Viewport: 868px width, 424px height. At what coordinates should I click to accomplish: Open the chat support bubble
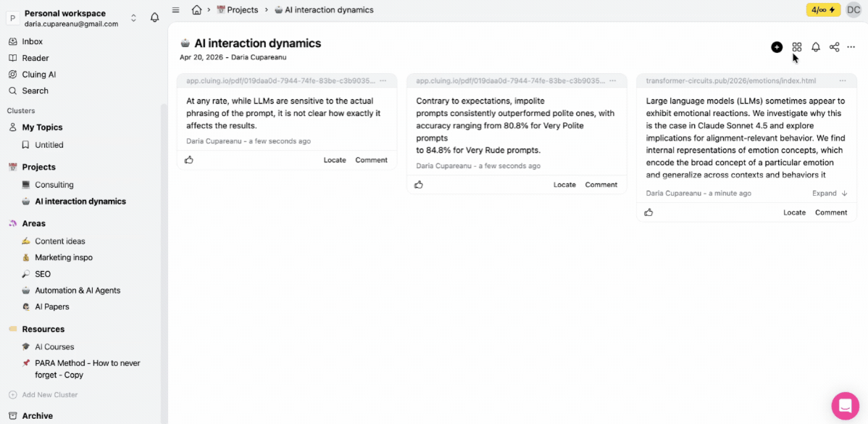click(x=846, y=406)
